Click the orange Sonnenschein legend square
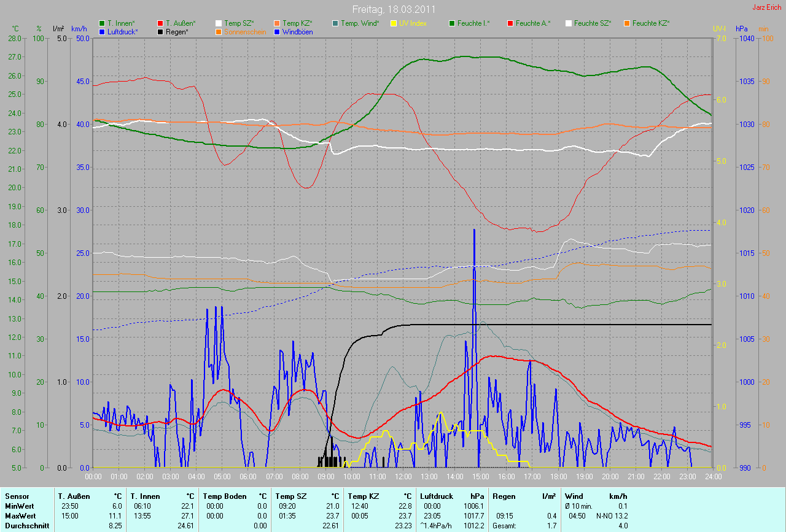786x532 pixels. (x=219, y=31)
